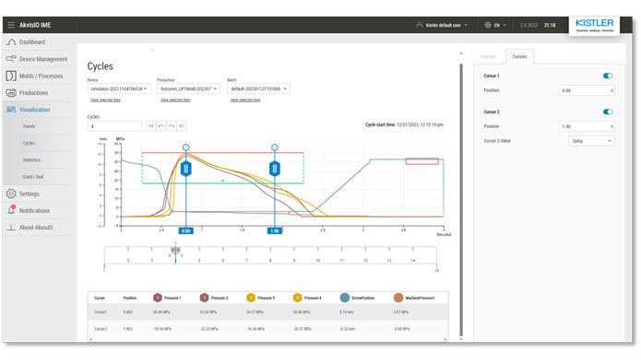Viewport: 641px width, 364px height.
Task: Open the Production dropdown
Action: tap(188, 88)
